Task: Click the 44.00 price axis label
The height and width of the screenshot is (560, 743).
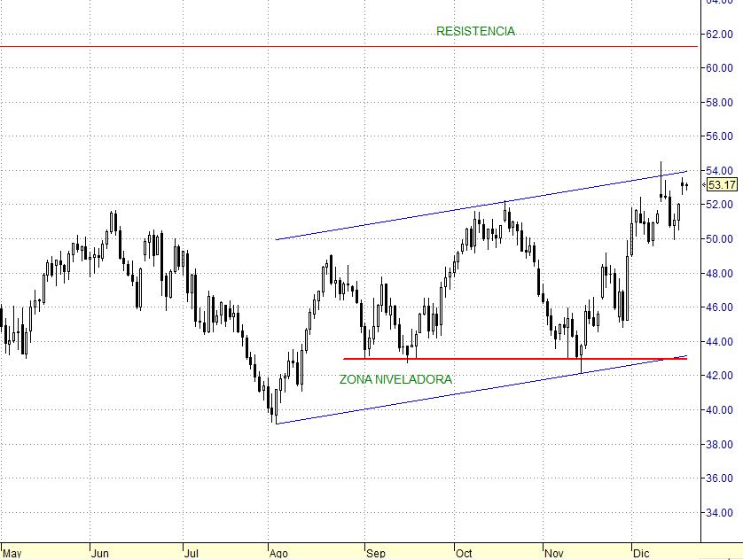Action: tap(719, 342)
